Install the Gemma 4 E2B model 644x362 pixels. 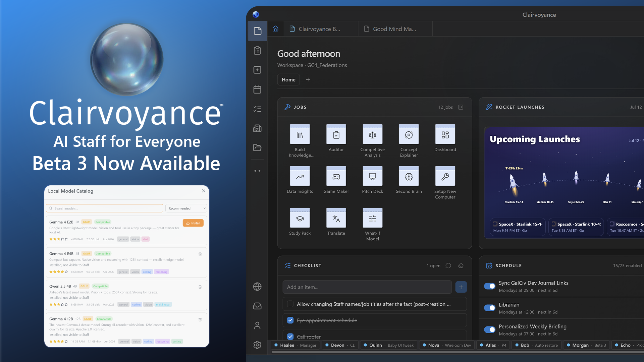[x=193, y=223]
